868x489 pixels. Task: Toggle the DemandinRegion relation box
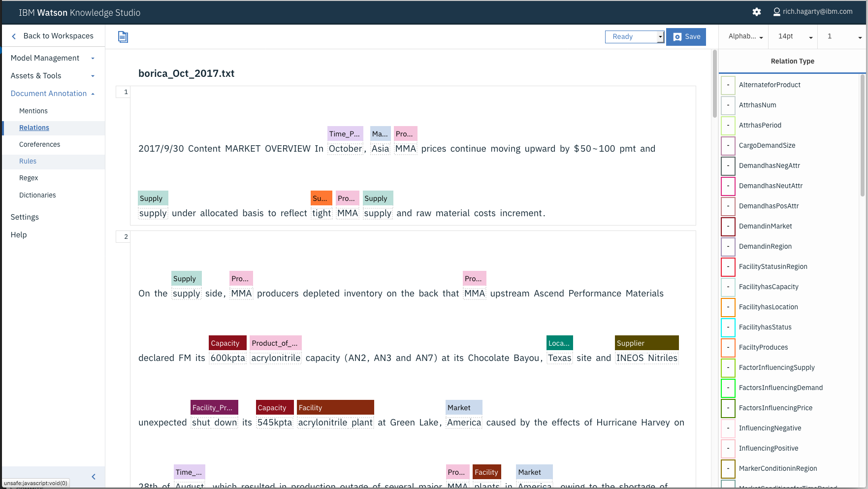point(728,247)
